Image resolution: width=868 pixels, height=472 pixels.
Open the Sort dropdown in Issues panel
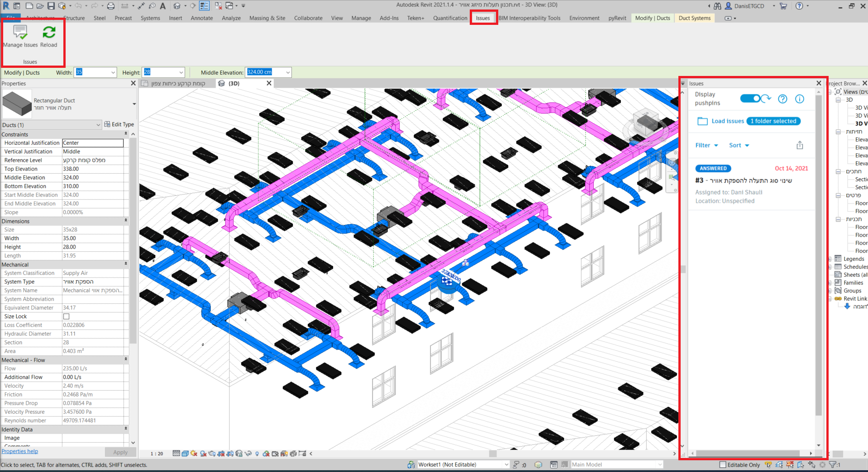coord(739,145)
